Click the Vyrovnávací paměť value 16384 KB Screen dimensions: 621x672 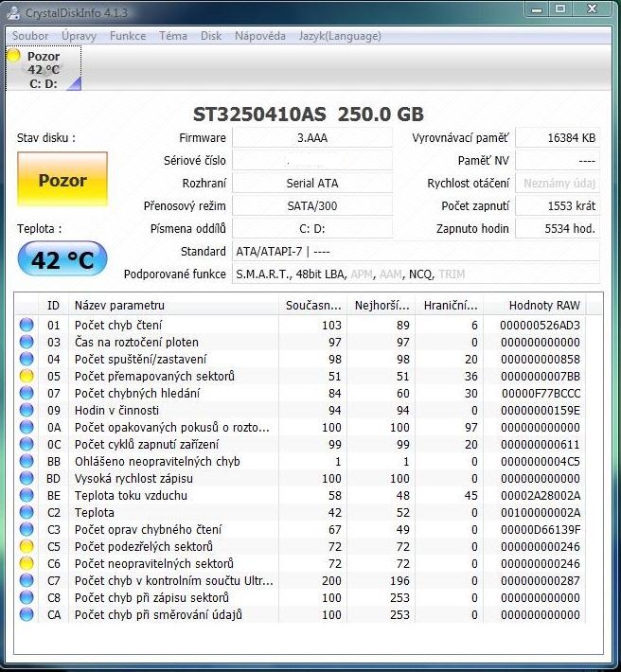(558, 138)
